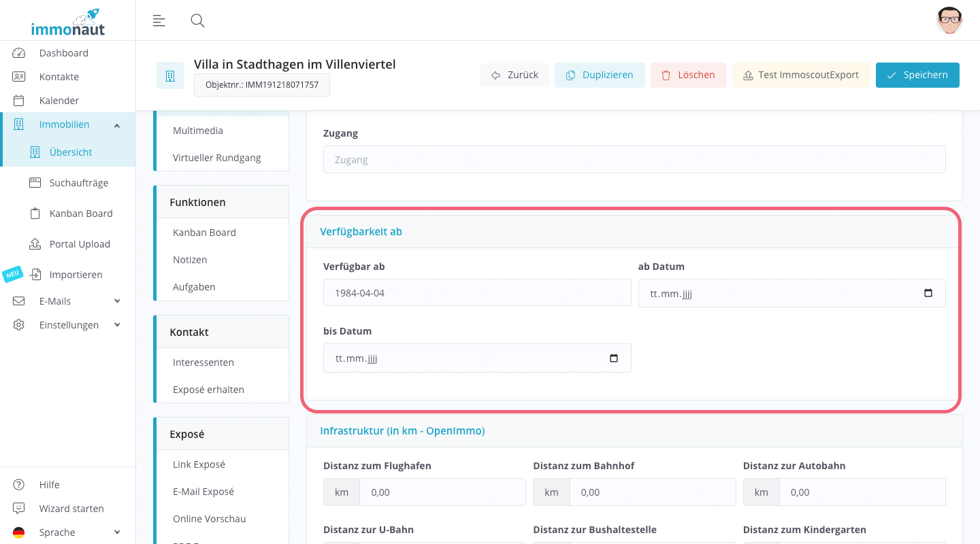Click the Kanban Board clipboard icon in sidebar

[x=35, y=214]
